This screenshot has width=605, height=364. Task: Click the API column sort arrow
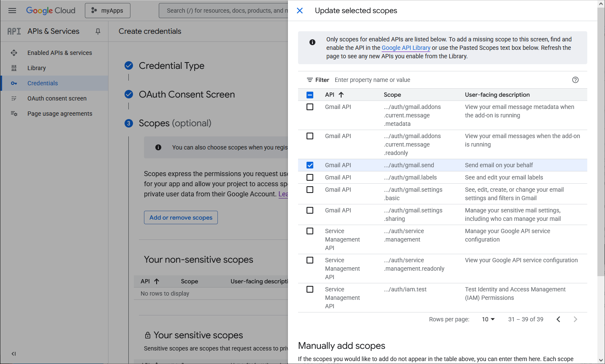tap(341, 95)
